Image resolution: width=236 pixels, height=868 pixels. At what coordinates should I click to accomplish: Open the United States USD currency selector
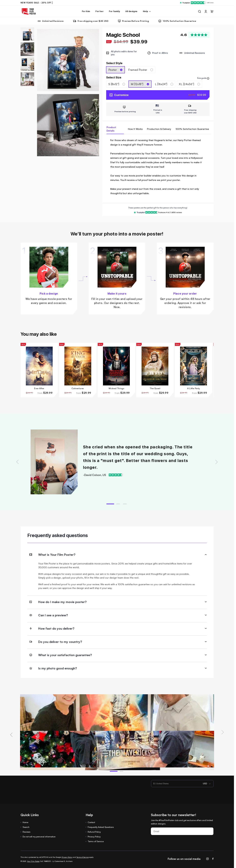pyautogui.click(x=182, y=783)
